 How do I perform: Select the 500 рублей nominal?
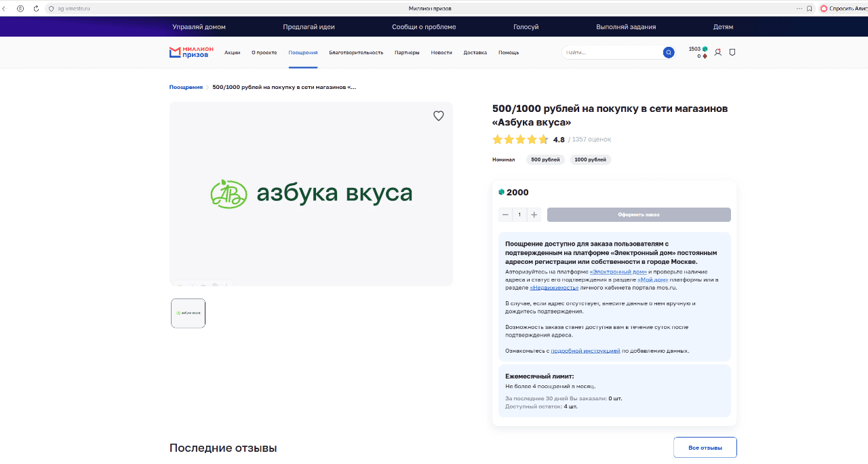coord(545,159)
